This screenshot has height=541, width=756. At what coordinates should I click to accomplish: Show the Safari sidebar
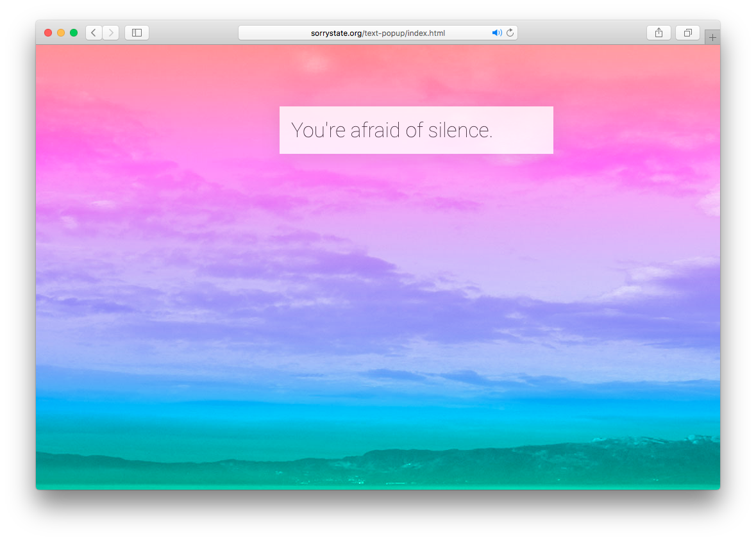[x=137, y=33]
